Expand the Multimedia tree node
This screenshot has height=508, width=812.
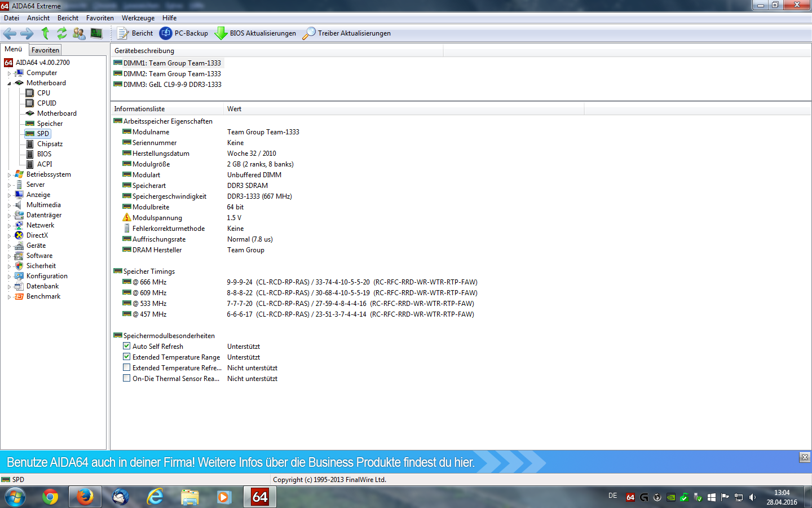pos(9,205)
